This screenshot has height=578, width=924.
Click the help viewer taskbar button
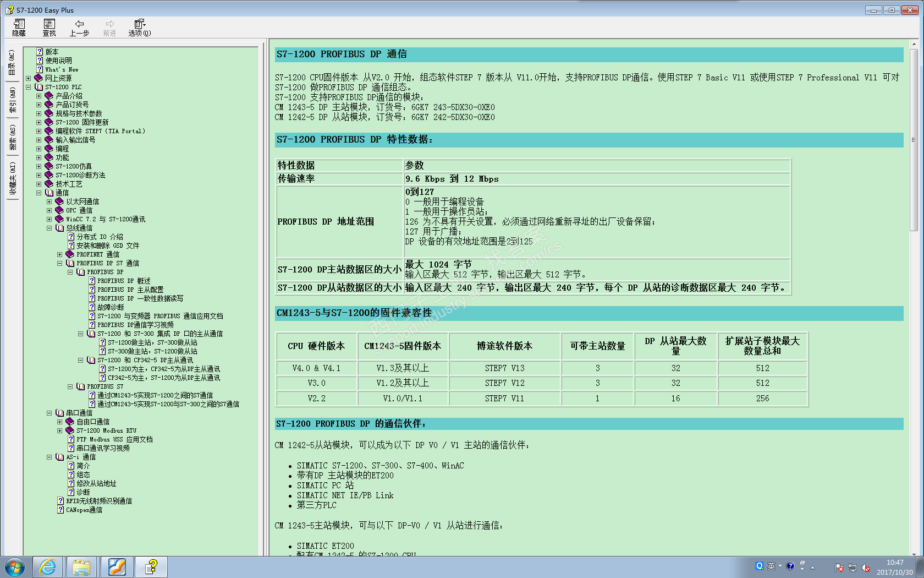(151, 567)
